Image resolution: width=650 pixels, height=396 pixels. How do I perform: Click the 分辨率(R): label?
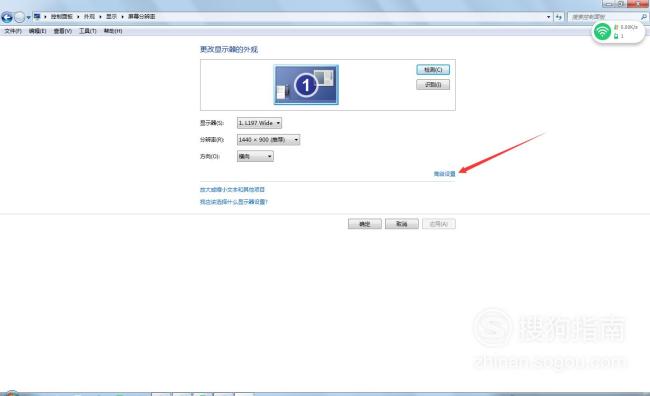point(212,140)
